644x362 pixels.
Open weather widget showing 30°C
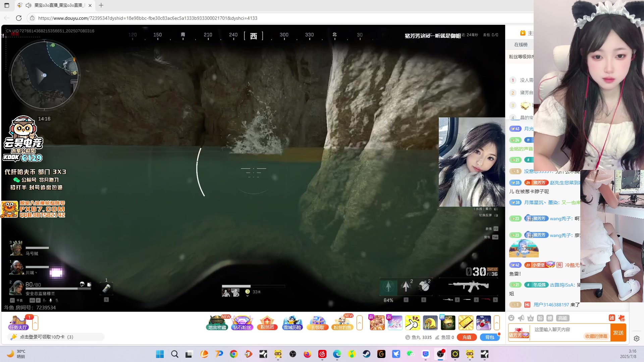coord(16,354)
